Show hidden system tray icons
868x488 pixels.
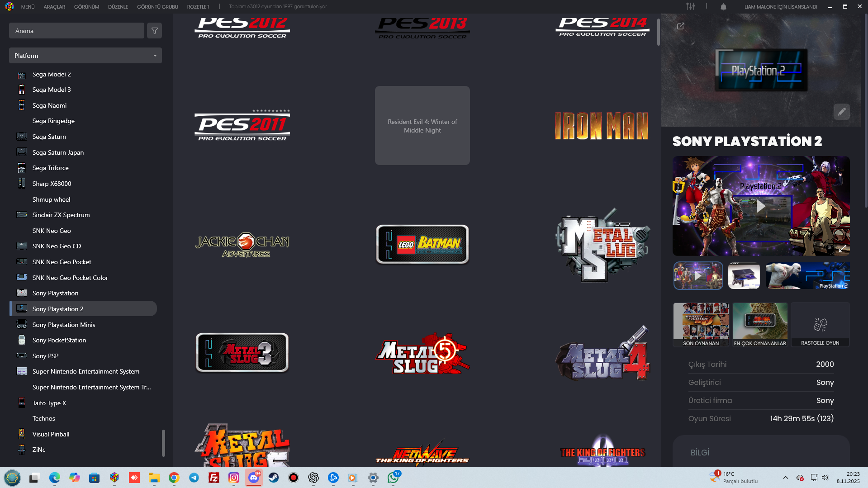786,478
